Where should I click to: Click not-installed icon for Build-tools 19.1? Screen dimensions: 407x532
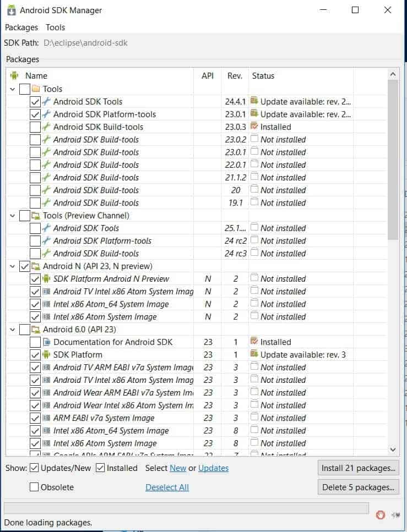[x=254, y=202]
